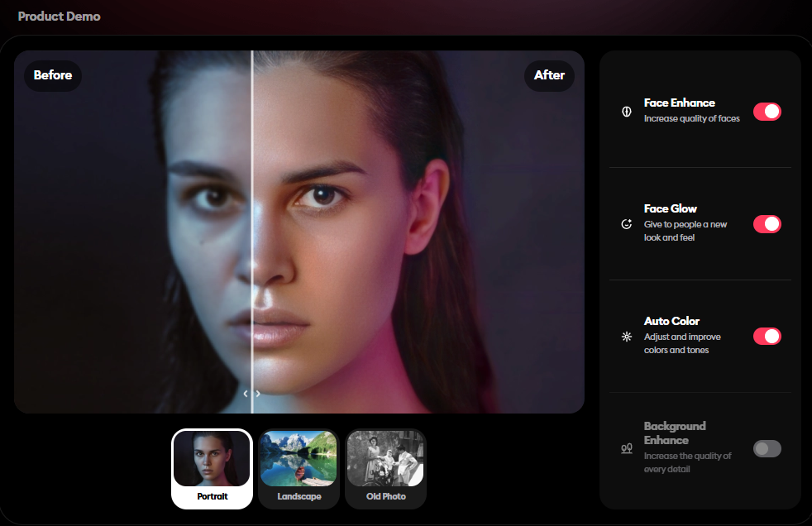Disable the Face Enhance toggle

click(767, 112)
